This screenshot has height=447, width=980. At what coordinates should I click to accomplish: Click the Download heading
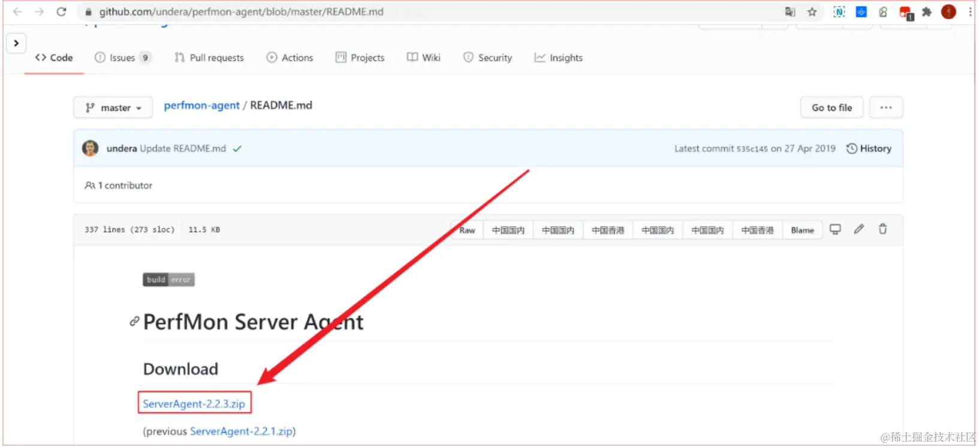(x=180, y=369)
